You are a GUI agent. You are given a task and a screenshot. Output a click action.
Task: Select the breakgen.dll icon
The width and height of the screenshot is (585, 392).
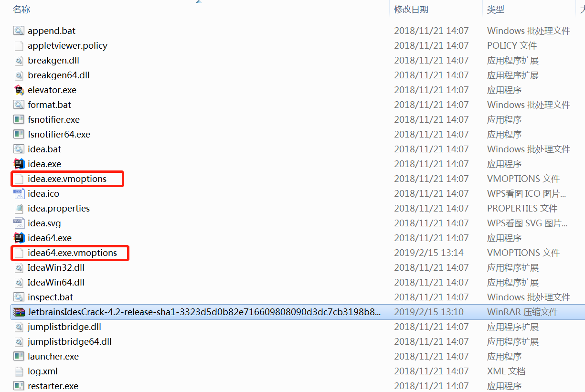[19, 60]
